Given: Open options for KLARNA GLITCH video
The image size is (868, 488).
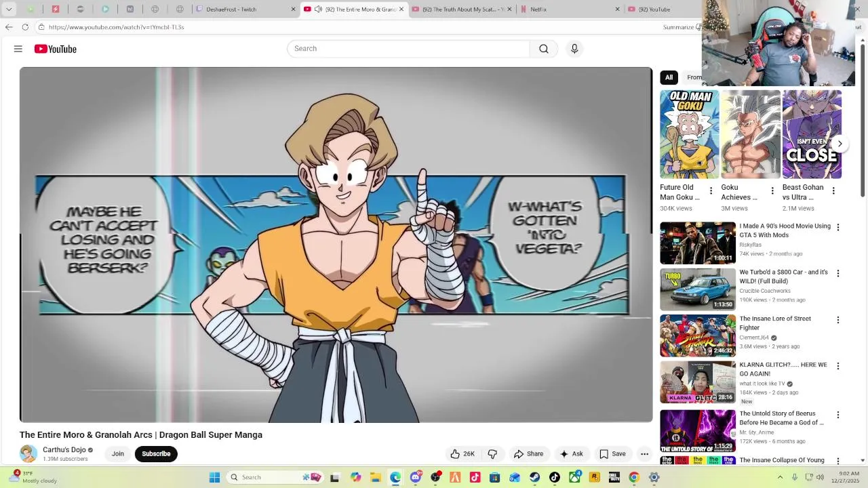Looking at the screenshot, I should click(838, 366).
